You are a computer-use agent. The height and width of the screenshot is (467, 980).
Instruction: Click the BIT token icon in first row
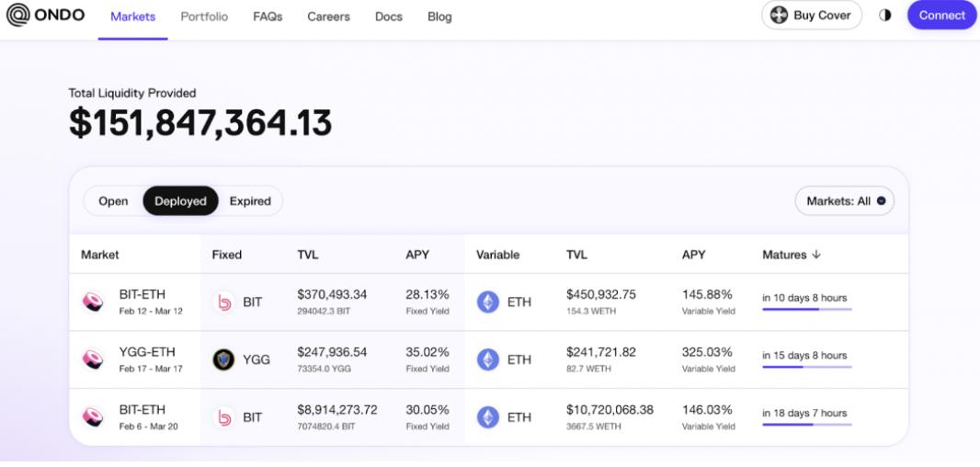point(223,302)
